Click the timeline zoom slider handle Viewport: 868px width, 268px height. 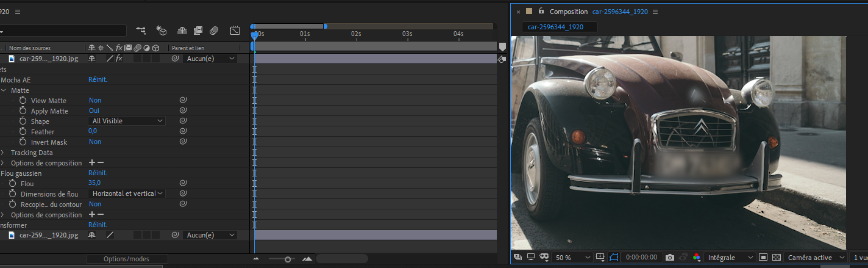[288, 259]
